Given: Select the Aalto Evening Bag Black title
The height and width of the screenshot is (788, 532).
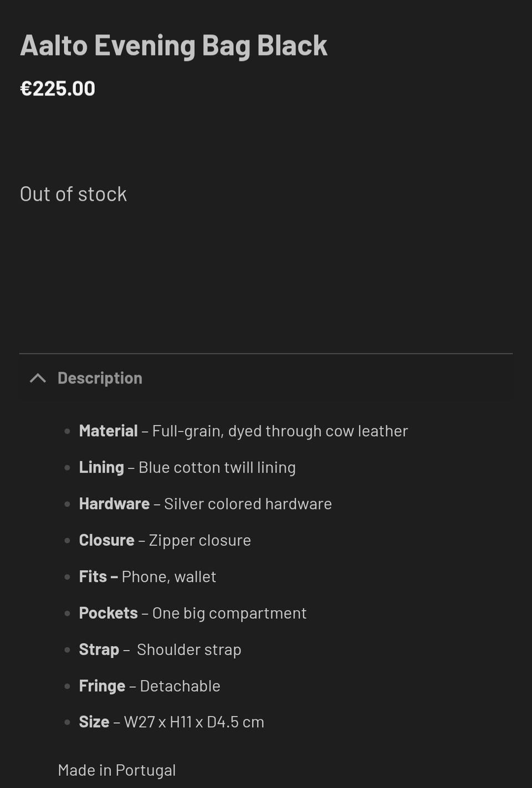Looking at the screenshot, I should [173, 45].
